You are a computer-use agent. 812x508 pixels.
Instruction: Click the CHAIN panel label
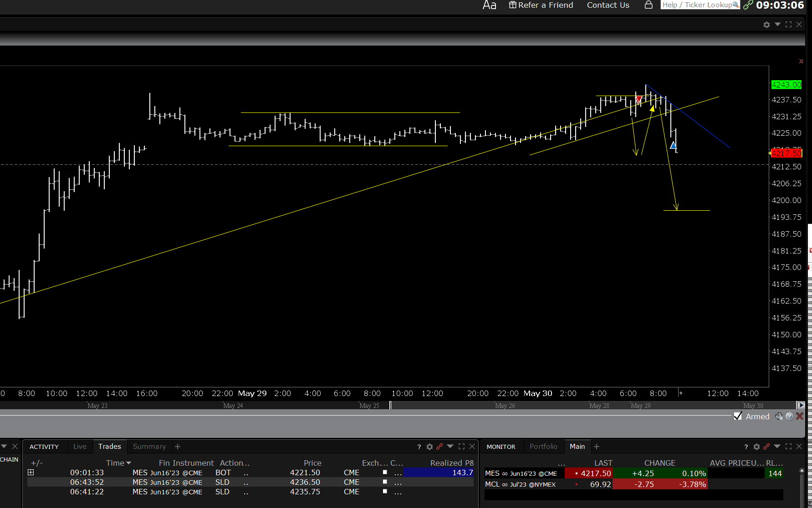click(9, 459)
